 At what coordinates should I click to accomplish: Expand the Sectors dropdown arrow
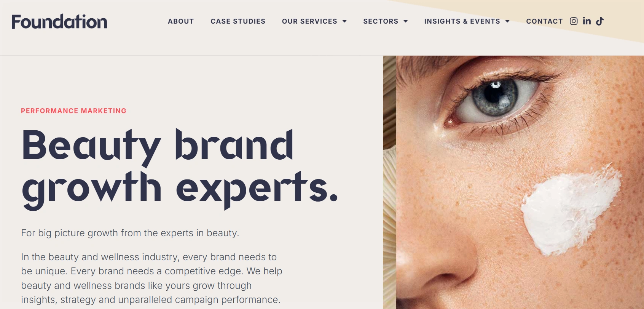pos(406,21)
